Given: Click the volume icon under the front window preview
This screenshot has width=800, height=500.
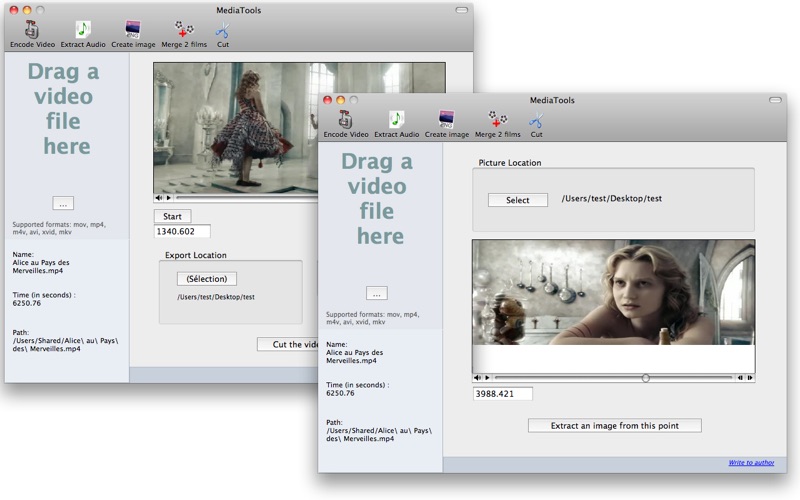Looking at the screenshot, I should pyautogui.click(x=478, y=378).
